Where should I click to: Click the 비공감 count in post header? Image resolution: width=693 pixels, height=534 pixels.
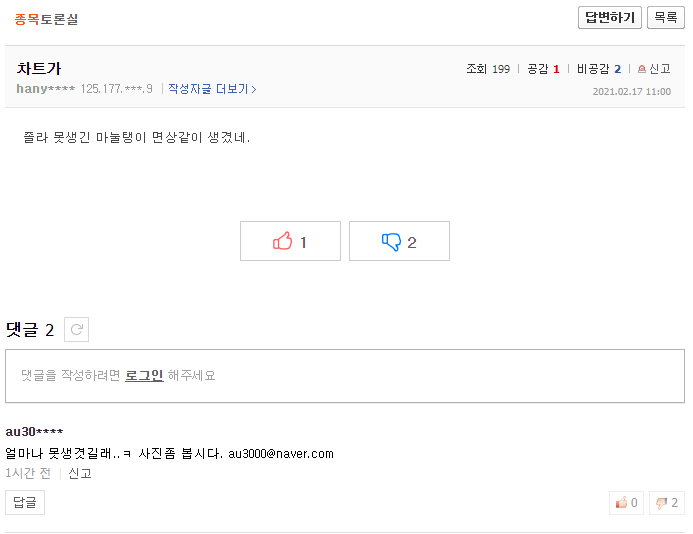pos(599,69)
